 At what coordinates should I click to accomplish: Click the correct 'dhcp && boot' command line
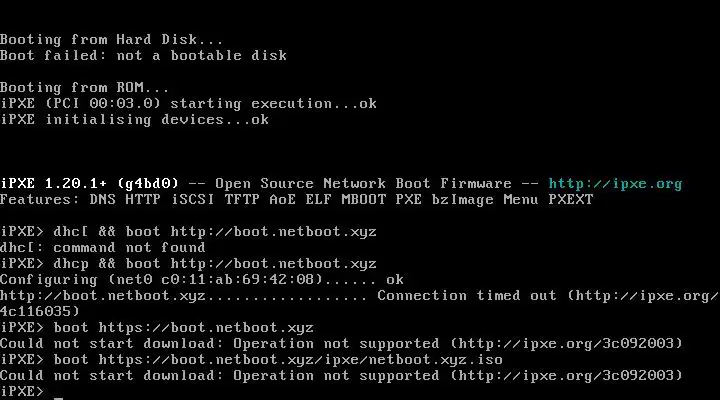point(188,264)
